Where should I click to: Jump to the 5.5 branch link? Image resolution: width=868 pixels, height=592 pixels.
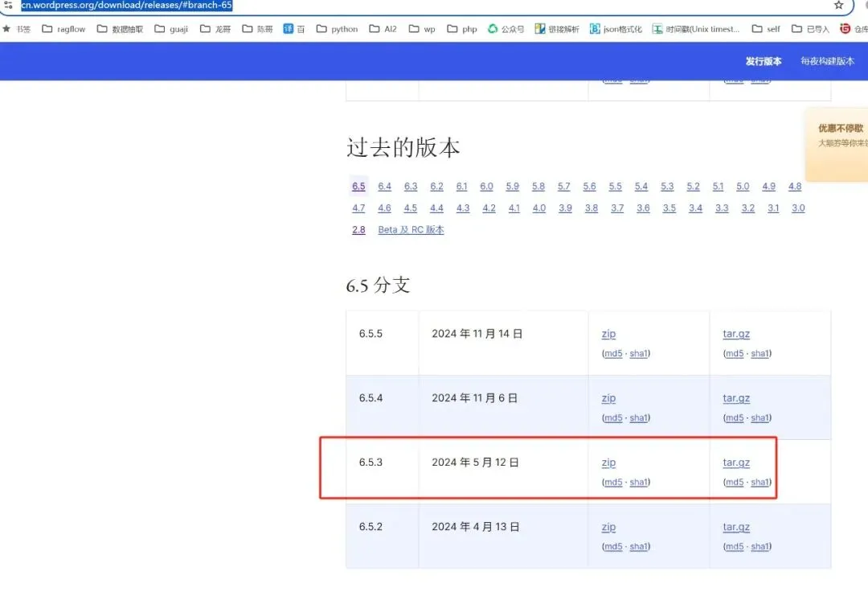pos(616,187)
